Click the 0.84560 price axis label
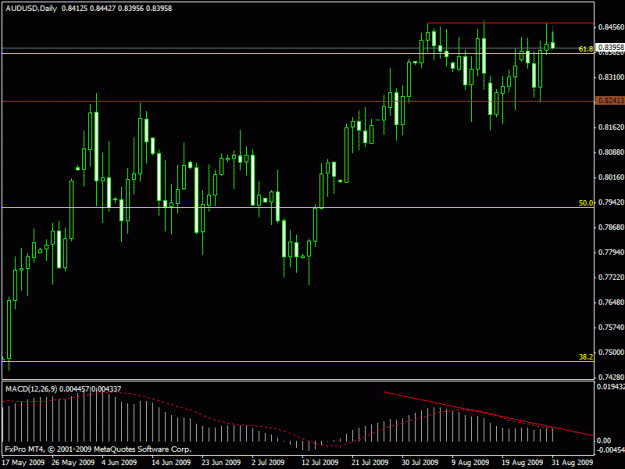Image resolution: width=625 pixels, height=469 pixels. click(611, 27)
